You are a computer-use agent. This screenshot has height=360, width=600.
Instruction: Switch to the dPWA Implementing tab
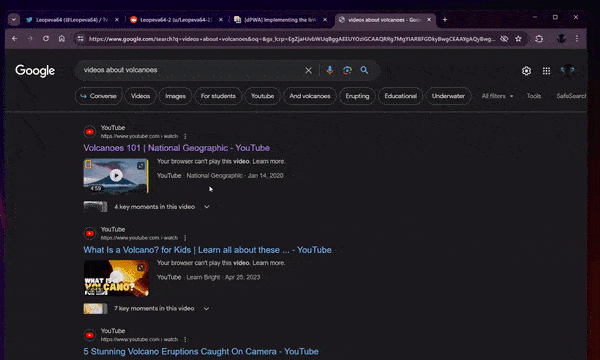point(280,20)
